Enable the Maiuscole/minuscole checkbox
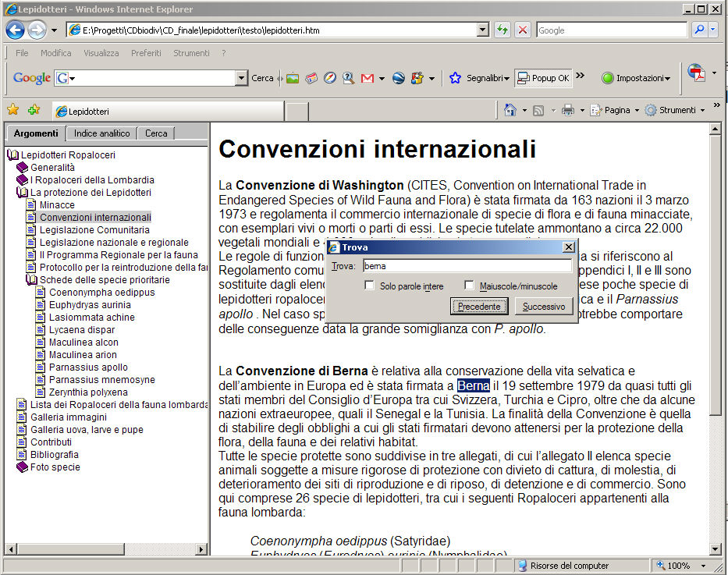This screenshot has height=575, width=728. [469, 285]
